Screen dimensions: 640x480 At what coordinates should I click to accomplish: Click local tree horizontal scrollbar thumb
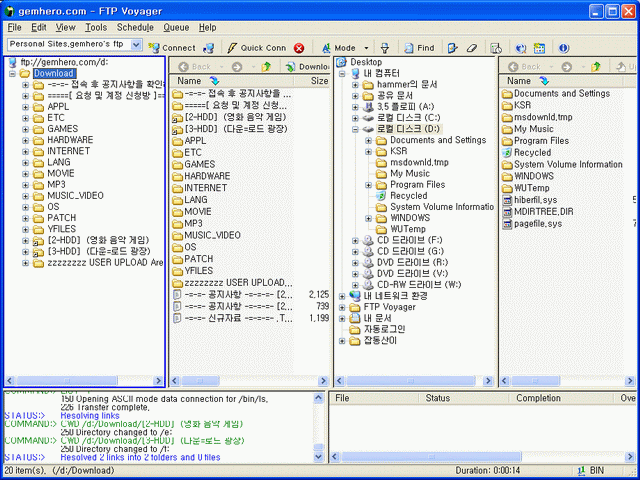pyautogui.click(x=411, y=381)
